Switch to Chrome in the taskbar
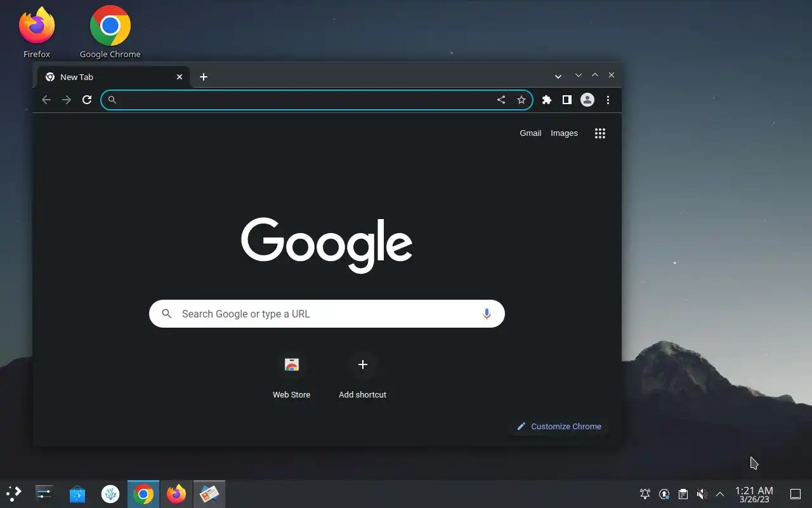 coord(143,493)
